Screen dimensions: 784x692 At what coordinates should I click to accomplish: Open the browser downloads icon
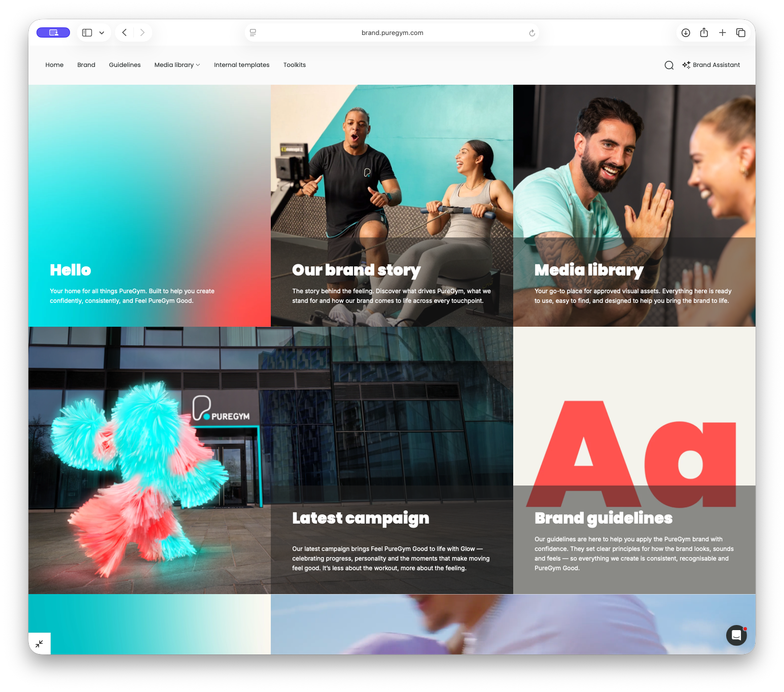[x=686, y=33]
